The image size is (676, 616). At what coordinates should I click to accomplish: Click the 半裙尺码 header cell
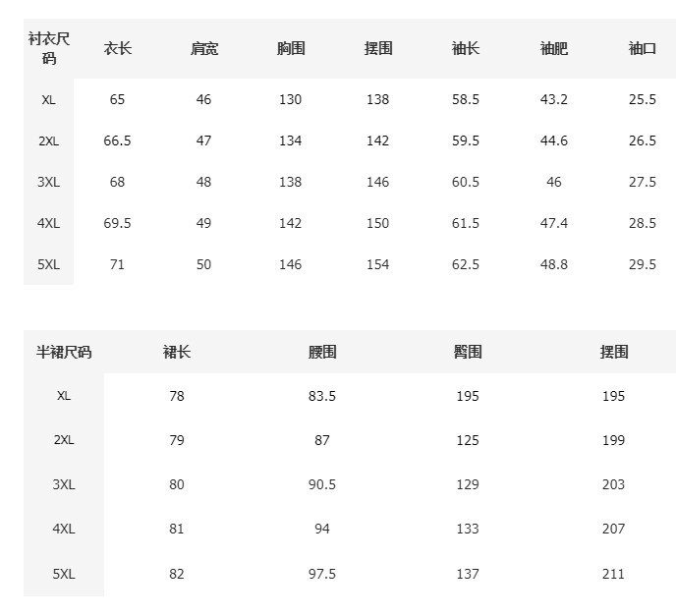coord(64,352)
